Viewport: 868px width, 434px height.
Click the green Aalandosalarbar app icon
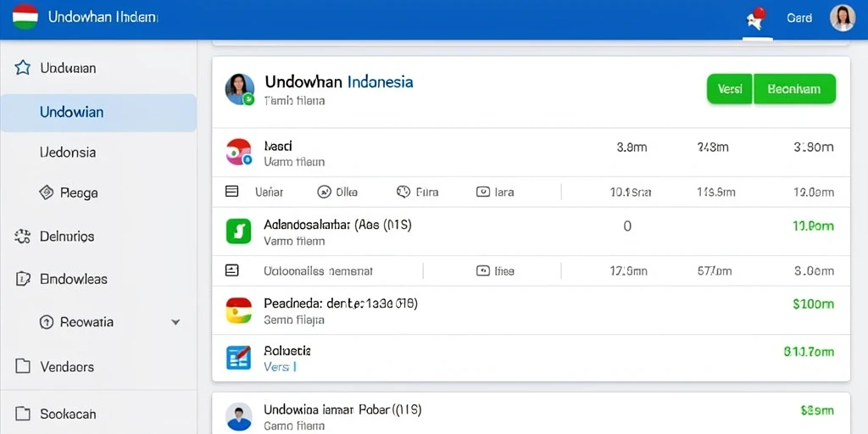238,231
